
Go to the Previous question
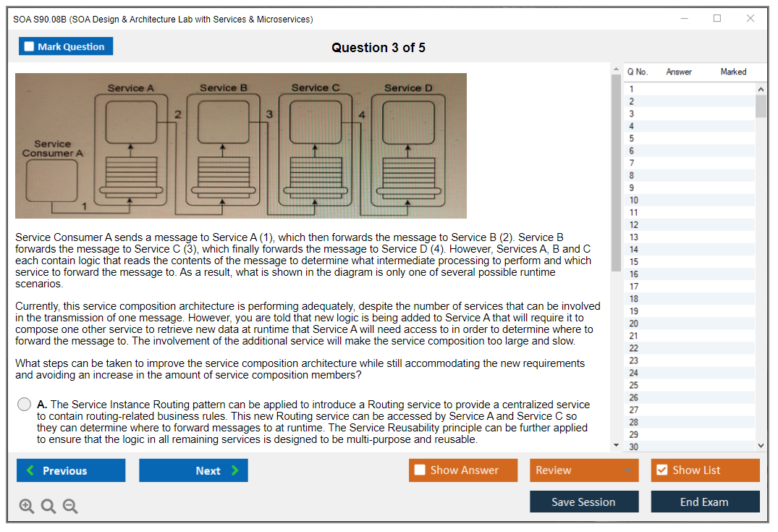(71, 470)
